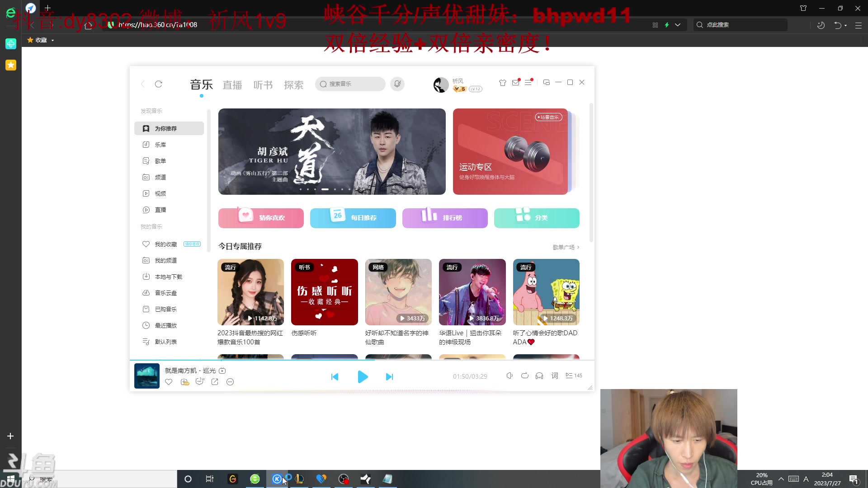The image size is (868, 488).
Task: Open the message mailbox icon
Action: pyautogui.click(x=515, y=83)
